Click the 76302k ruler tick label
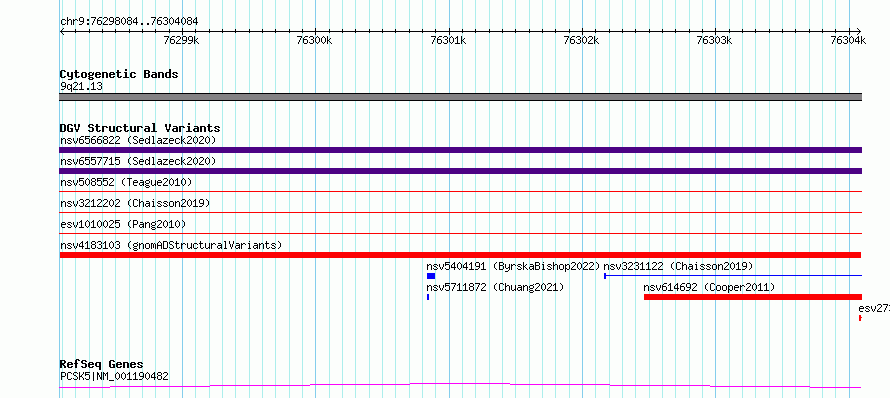 [x=581, y=40]
